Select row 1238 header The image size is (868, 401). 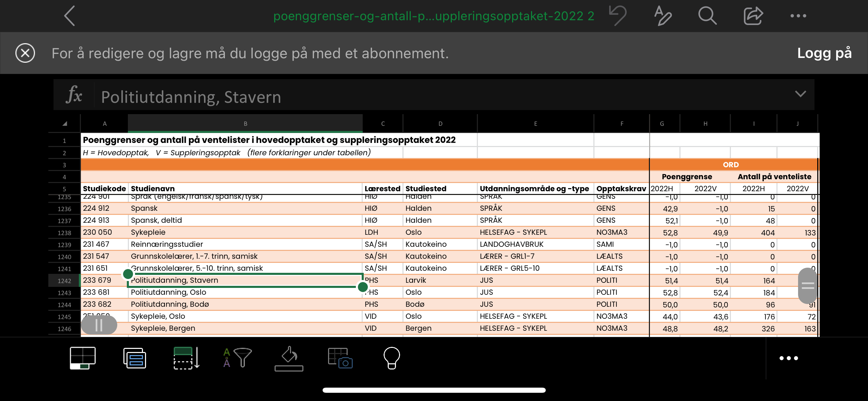coord(64,233)
